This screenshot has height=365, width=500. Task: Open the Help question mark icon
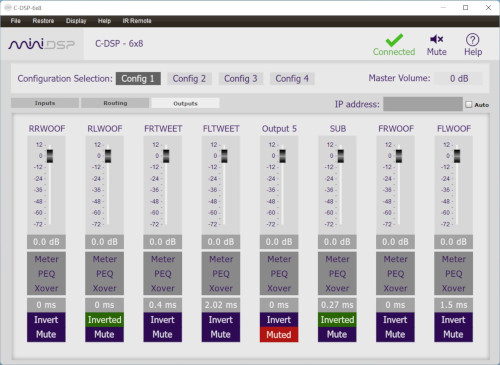point(472,40)
